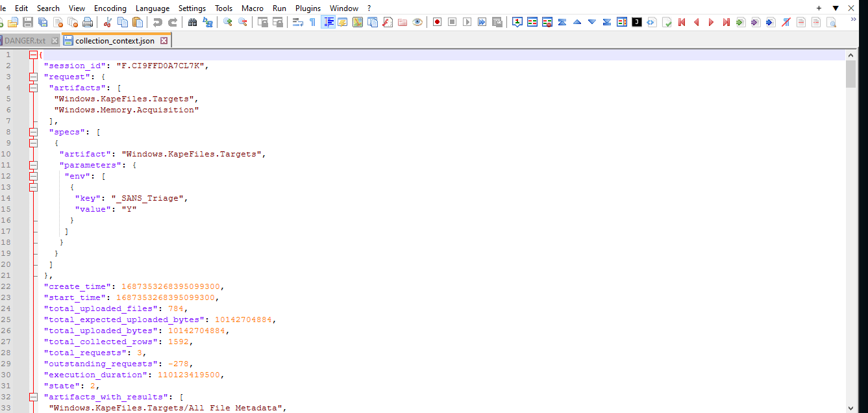Click Save Current Recorded Macro icon

click(497, 22)
